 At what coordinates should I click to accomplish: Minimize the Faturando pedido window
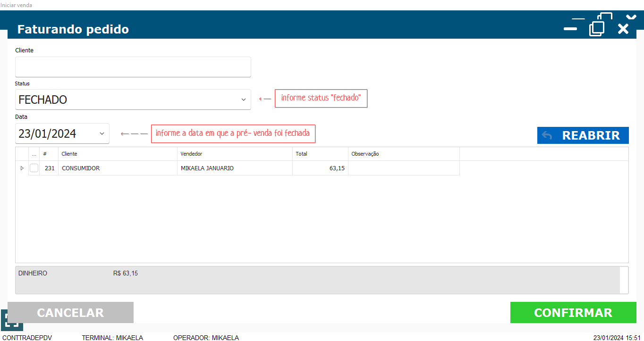click(570, 29)
